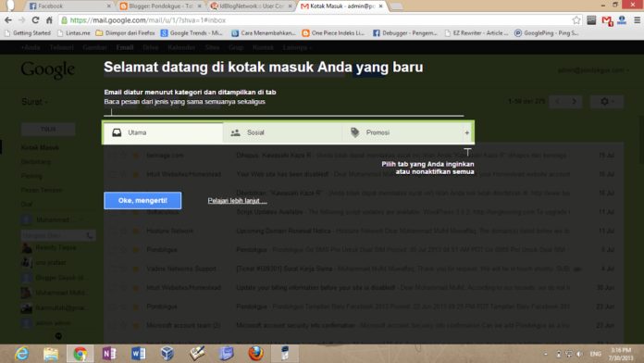The image size is (644, 363).
Task: Open OneNote from the taskbar
Action: point(109,354)
